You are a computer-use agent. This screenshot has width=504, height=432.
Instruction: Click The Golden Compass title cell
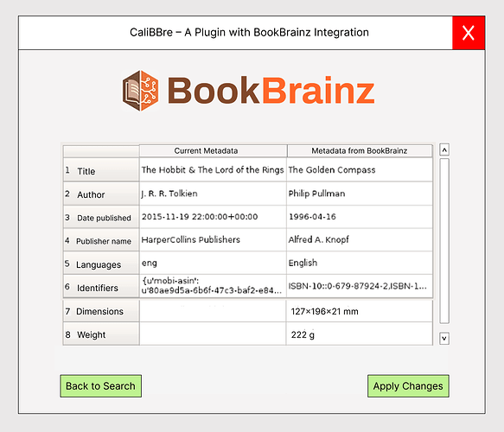(360, 170)
